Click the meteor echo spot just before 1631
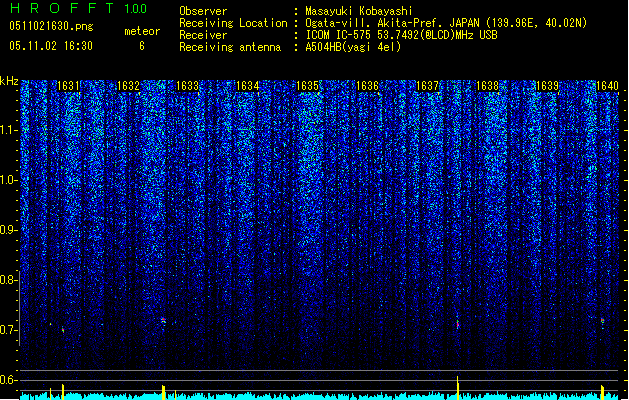Image resolution: width=629 pixels, height=400 pixels. (63, 330)
